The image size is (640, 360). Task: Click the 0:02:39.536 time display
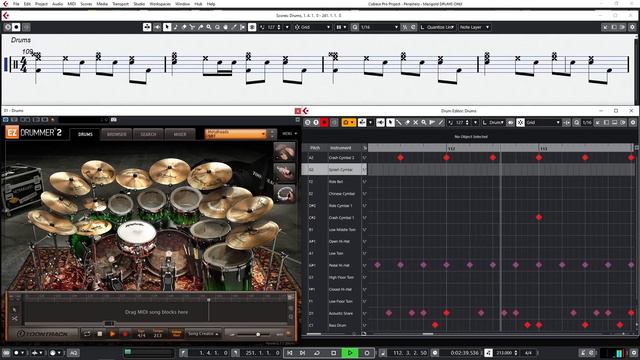tap(464, 353)
